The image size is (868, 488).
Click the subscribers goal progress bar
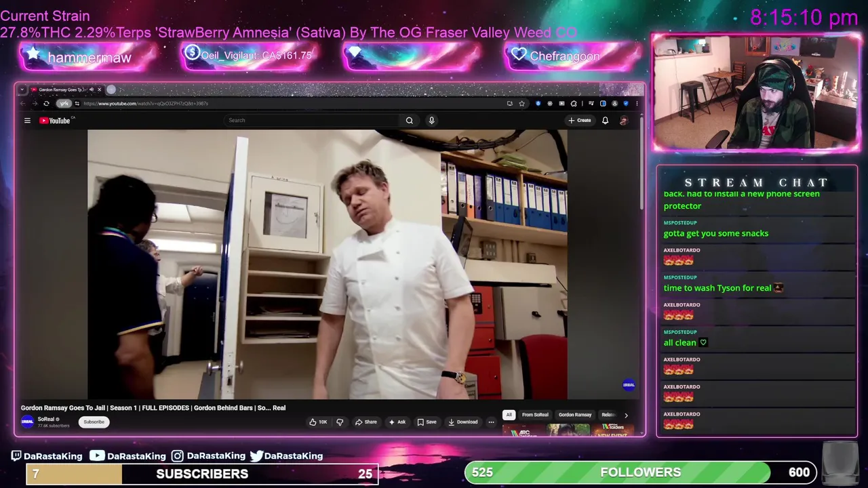pyautogui.click(x=202, y=474)
